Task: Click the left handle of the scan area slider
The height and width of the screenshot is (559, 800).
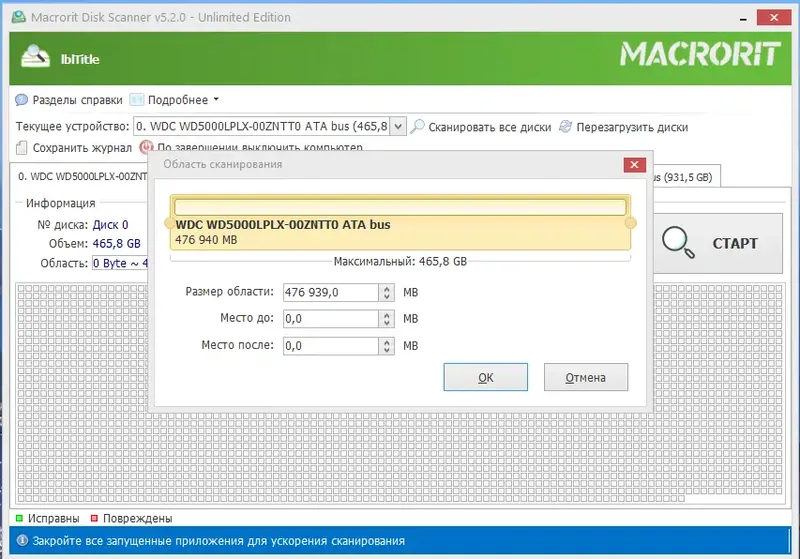Action: pos(169,223)
